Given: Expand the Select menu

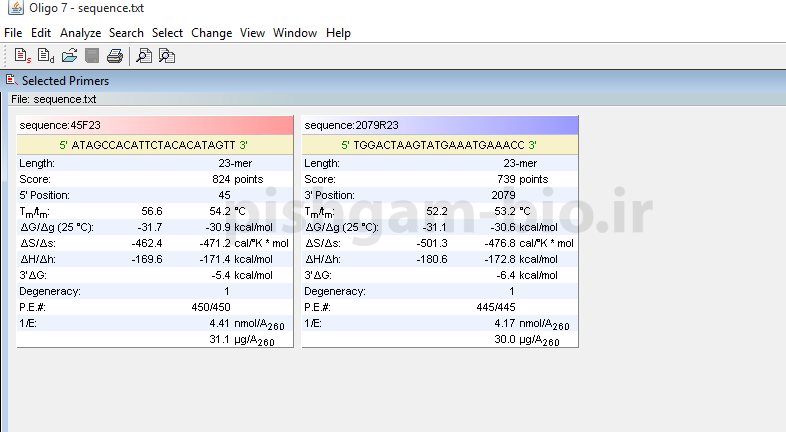Looking at the screenshot, I should click(x=167, y=33).
